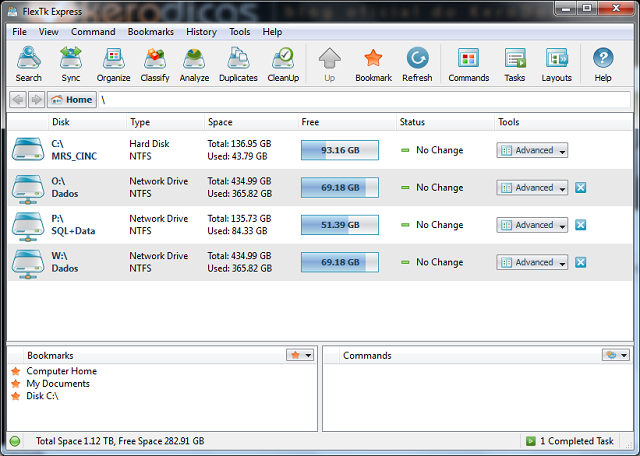Open Help from the toolbar
The height and width of the screenshot is (456, 640).
603,64
